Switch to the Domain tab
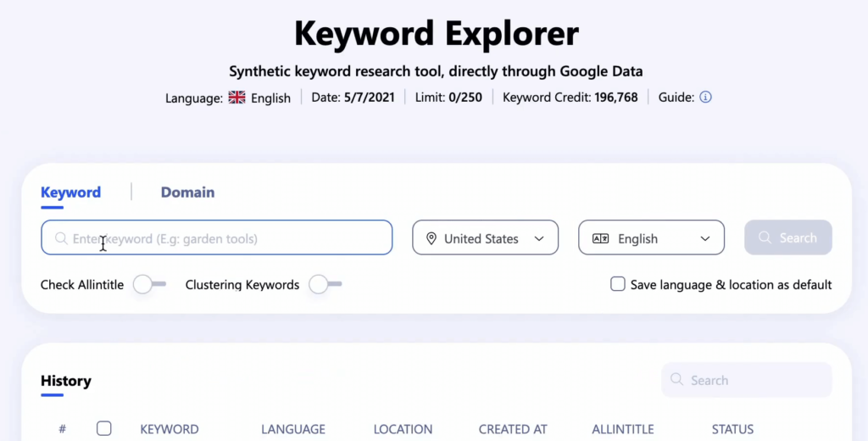The width and height of the screenshot is (868, 441). click(x=187, y=193)
